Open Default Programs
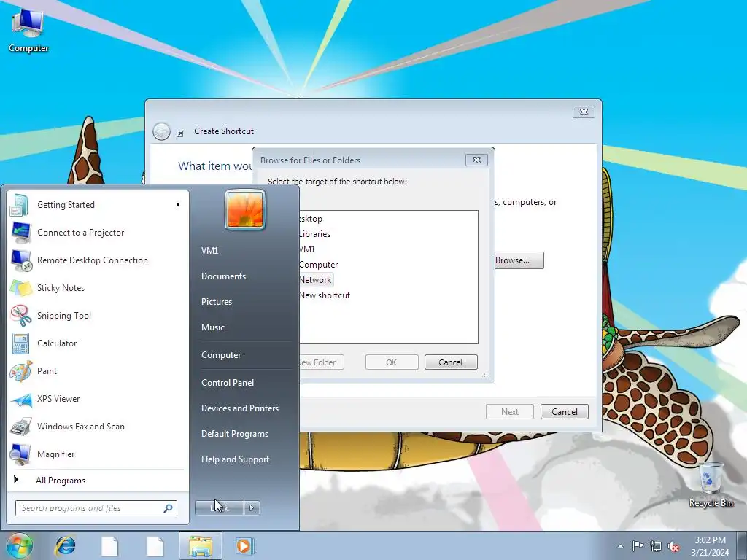Viewport: 747px width, 560px height. point(235,434)
